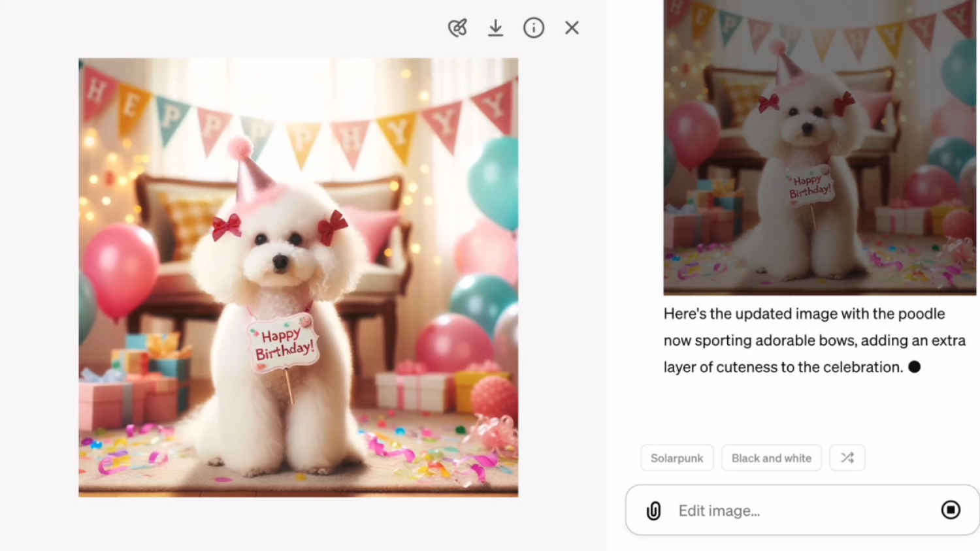Screen dimensions: 980x551
Task: Randomize styles with the crossed-arrows icon
Action: (x=847, y=458)
